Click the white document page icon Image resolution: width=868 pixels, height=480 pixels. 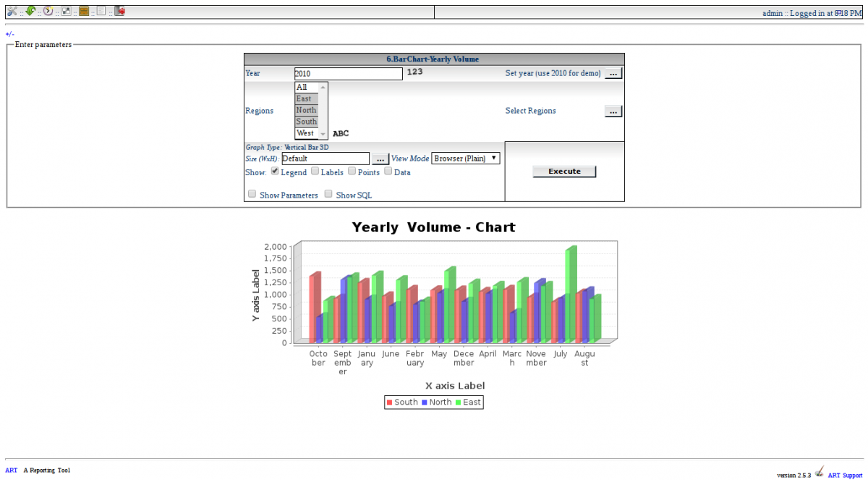pyautogui.click(x=101, y=11)
